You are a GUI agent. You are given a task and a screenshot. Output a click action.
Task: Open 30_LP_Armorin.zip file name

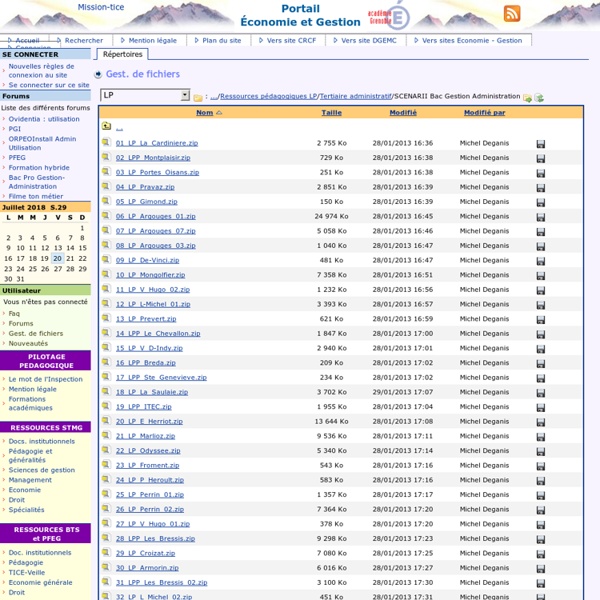click(x=147, y=567)
